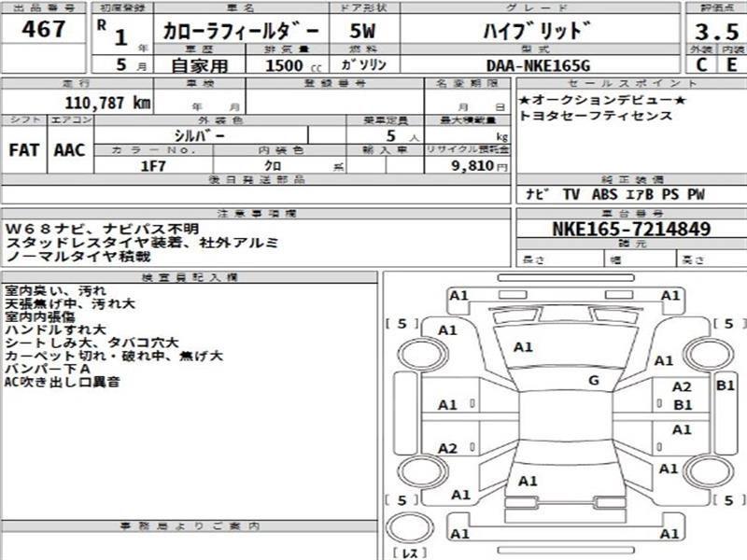Screen dimensions: 747x560
Task: Select the inspector note バンパー下A
Action: click(48, 369)
